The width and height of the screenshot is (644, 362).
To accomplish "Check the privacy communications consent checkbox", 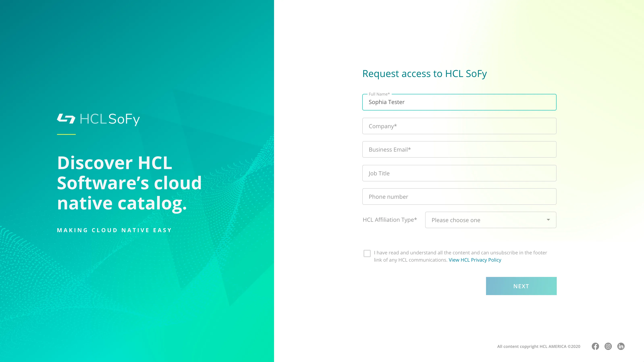I will point(367,254).
